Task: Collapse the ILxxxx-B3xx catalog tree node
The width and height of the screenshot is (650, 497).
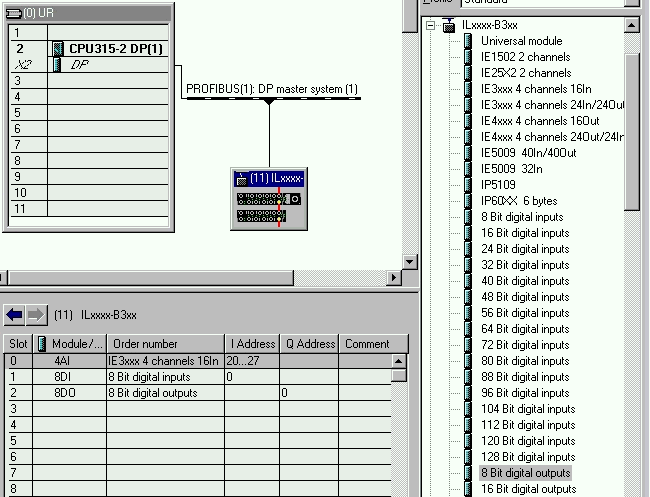Action: [431, 26]
